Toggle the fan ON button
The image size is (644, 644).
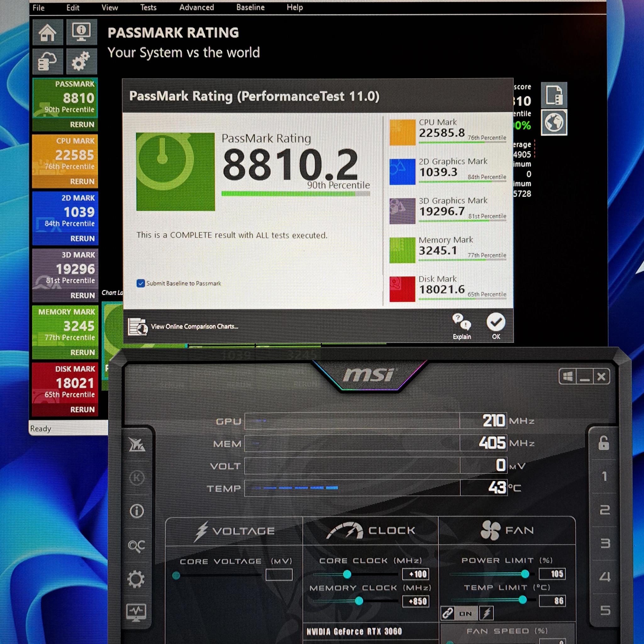(466, 614)
